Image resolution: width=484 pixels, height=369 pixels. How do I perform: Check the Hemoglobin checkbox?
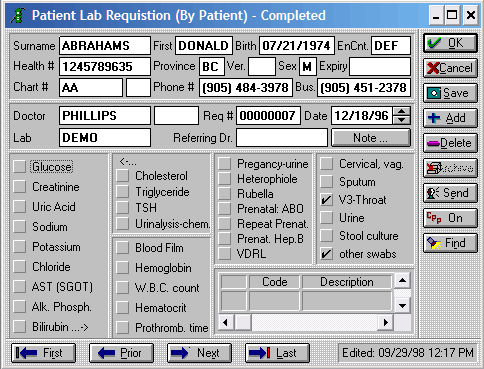tap(123, 268)
